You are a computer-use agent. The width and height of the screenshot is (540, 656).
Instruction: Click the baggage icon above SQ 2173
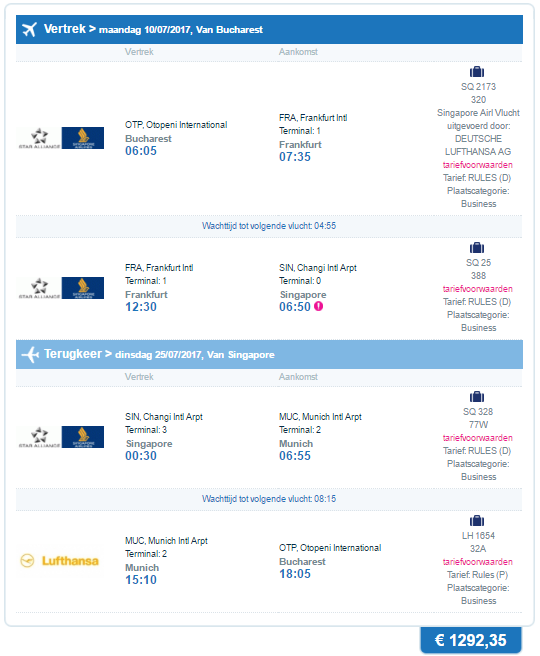pyautogui.click(x=477, y=72)
